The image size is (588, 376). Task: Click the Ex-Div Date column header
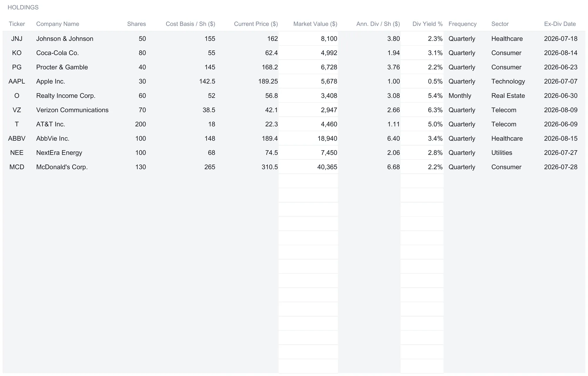(x=560, y=24)
